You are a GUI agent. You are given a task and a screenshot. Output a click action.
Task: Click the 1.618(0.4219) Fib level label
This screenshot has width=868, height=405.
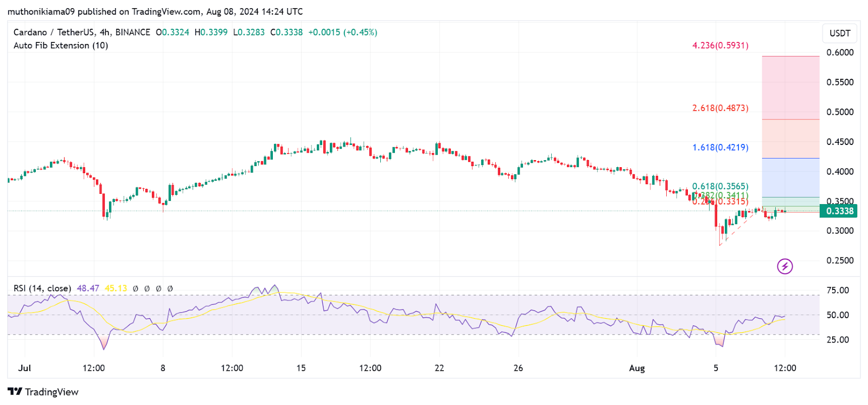(x=720, y=147)
